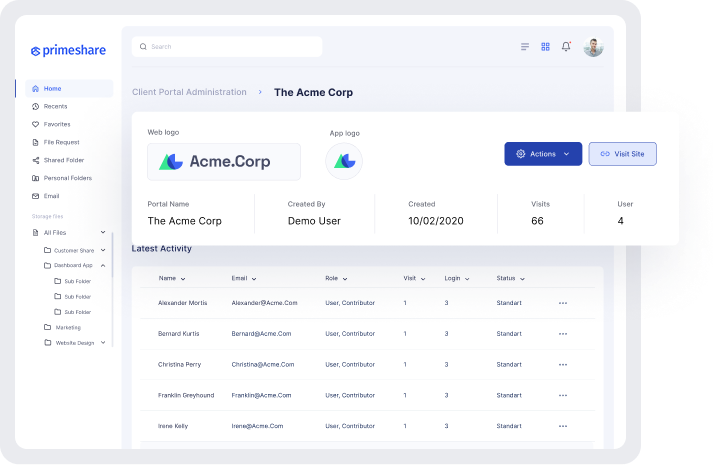Open the three-dot menu for Alexander Mortis
This screenshot has width=713, height=465.
click(562, 303)
